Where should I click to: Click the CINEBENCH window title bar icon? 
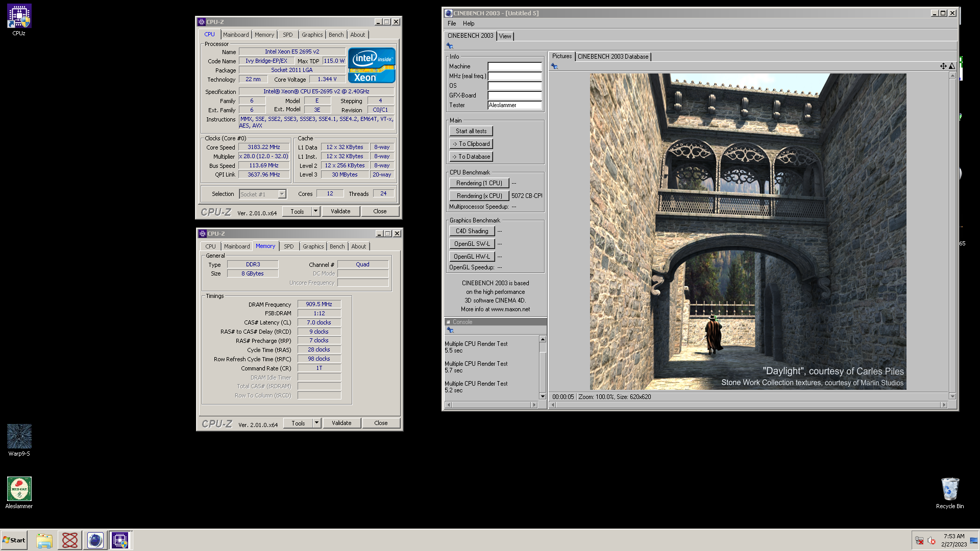[448, 13]
